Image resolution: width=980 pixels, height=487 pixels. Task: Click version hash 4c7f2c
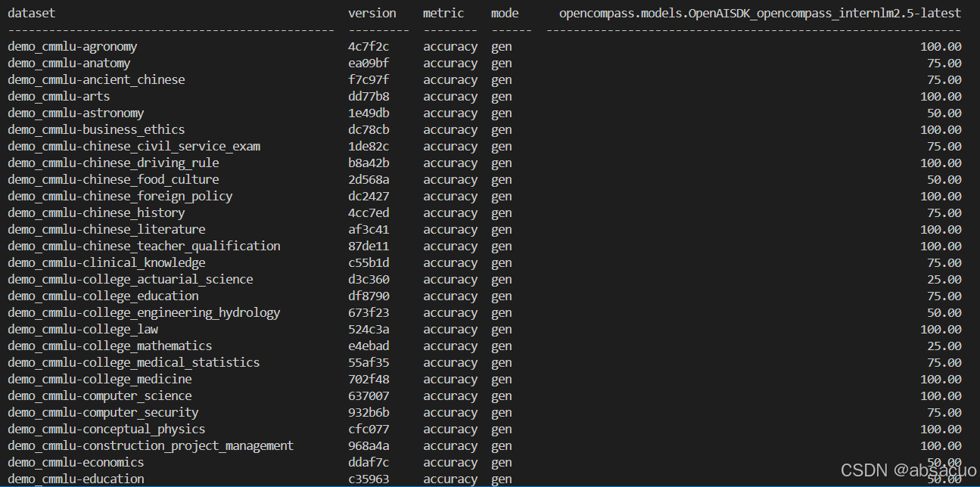point(369,46)
